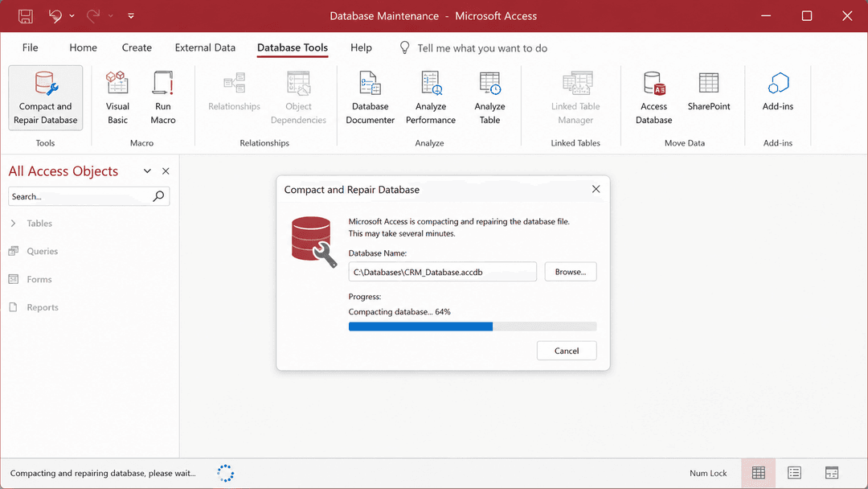Open All Access Objects dropdown chevron
This screenshot has width=868, height=489.
coord(147,171)
